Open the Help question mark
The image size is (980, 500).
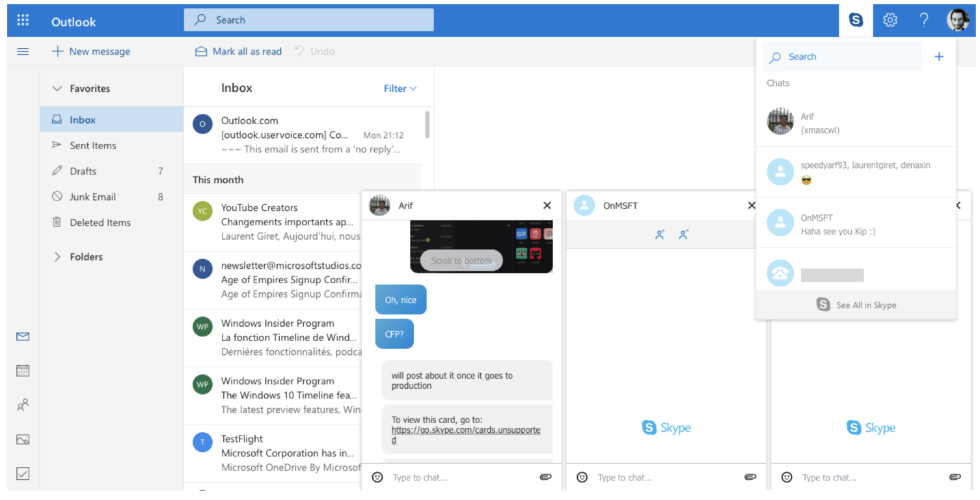(923, 20)
